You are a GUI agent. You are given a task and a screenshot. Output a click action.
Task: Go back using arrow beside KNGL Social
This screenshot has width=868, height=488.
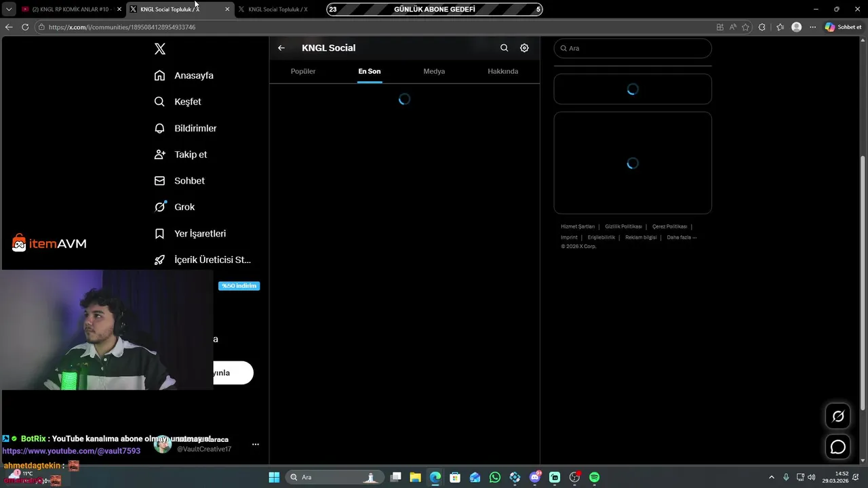point(281,48)
